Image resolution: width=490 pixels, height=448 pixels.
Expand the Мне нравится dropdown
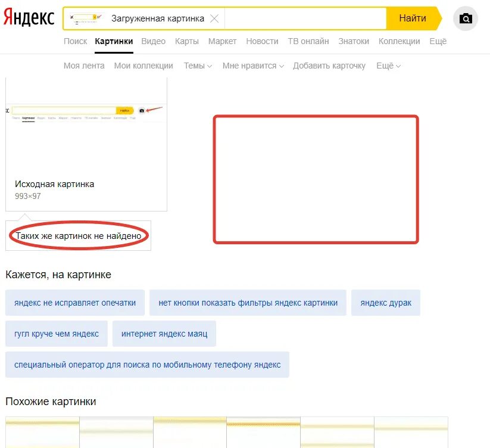point(253,66)
